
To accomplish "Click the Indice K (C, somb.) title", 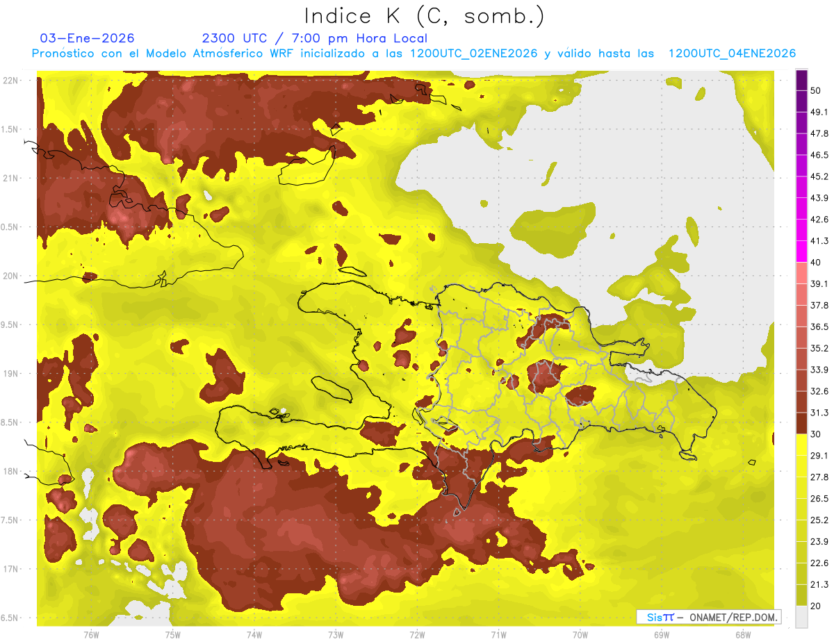I will [424, 16].
